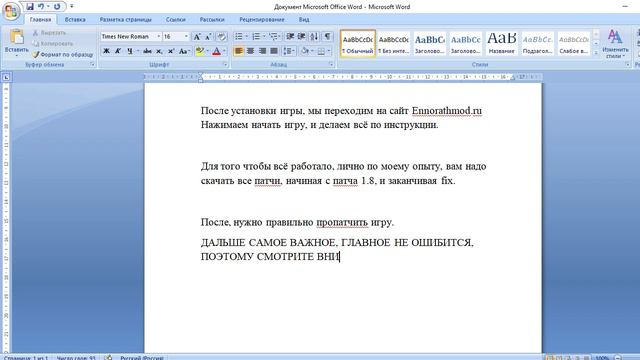
Task: Click the spell check status bar icon
Action: point(108,358)
